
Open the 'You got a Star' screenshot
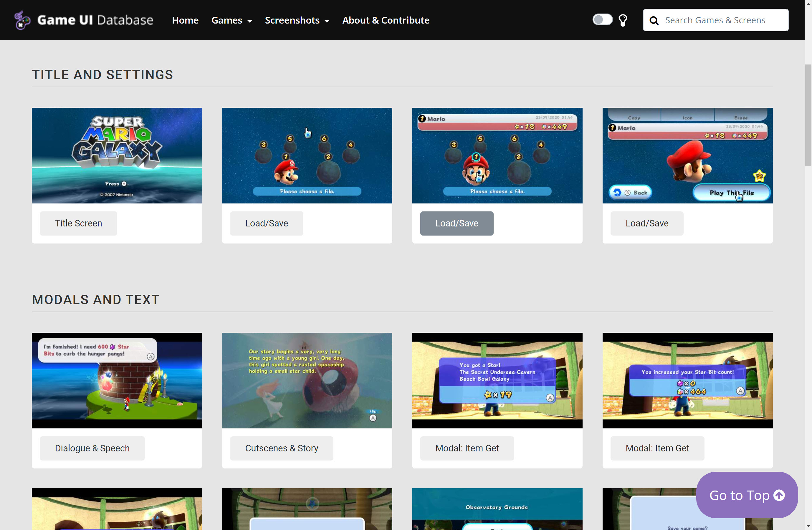497,380
